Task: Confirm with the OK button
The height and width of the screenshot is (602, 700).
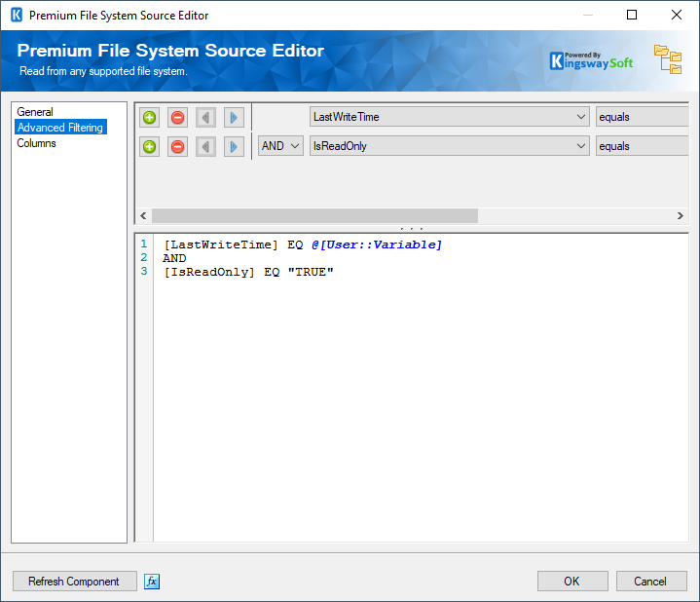Action: [x=572, y=581]
